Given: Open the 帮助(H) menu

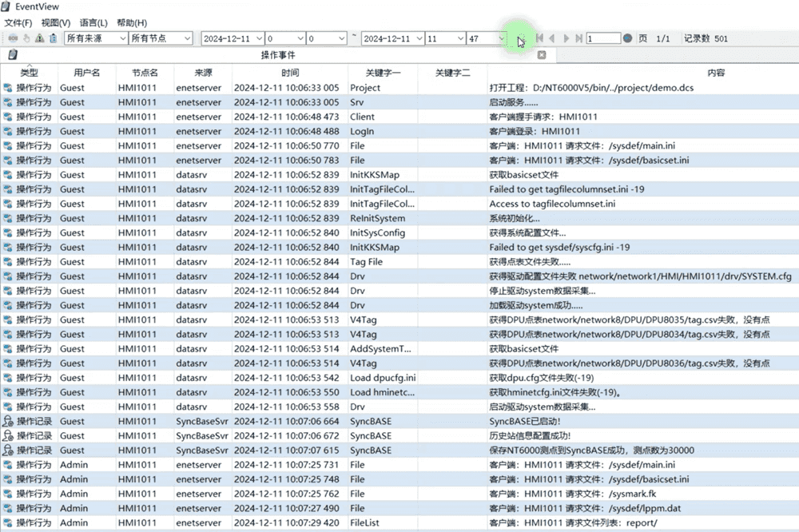Looking at the screenshot, I should 132,23.
